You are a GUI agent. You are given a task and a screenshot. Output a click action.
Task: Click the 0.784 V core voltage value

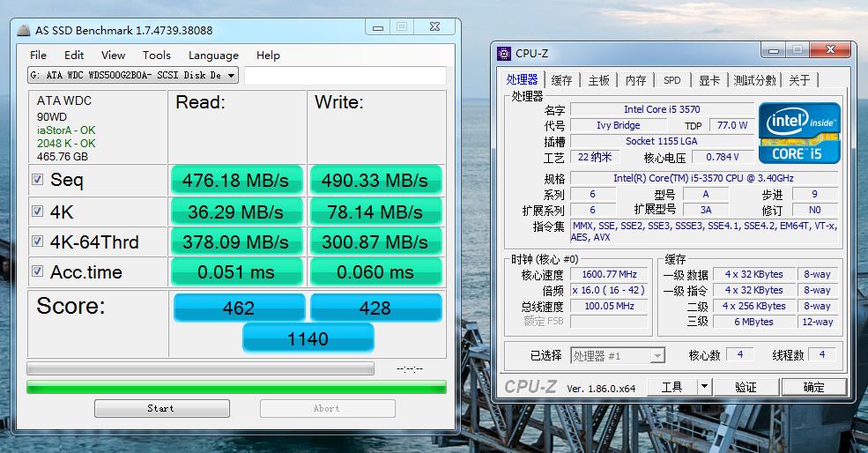click(723, 157)
